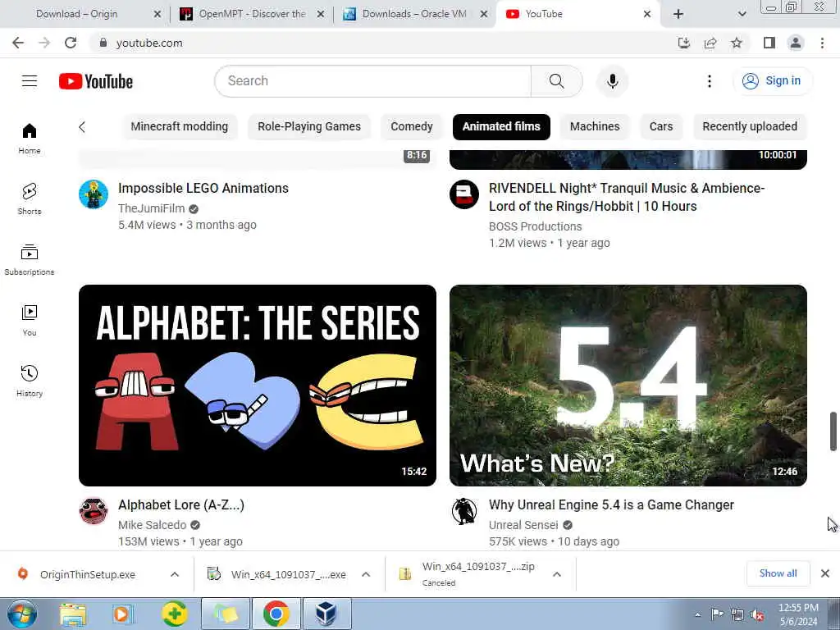
Task: Open TheJumiFilm channel avatar
Action: 94,194
